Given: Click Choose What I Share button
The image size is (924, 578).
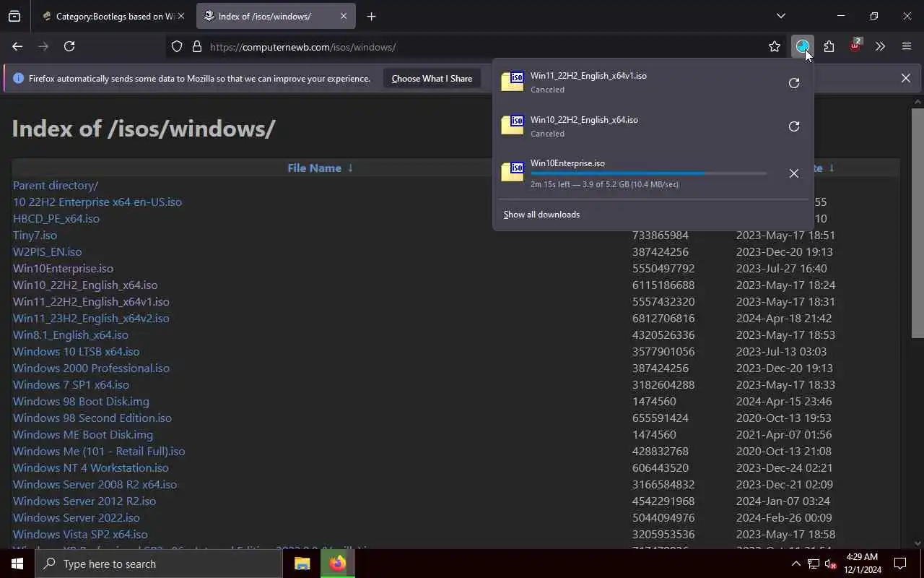Looking at the screenshot, I should 432,78.
